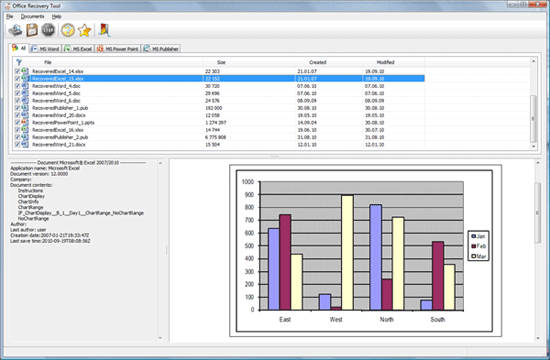Switch to the MS Publisher tab
Viewport: 550px width, 360px height.
161,49
